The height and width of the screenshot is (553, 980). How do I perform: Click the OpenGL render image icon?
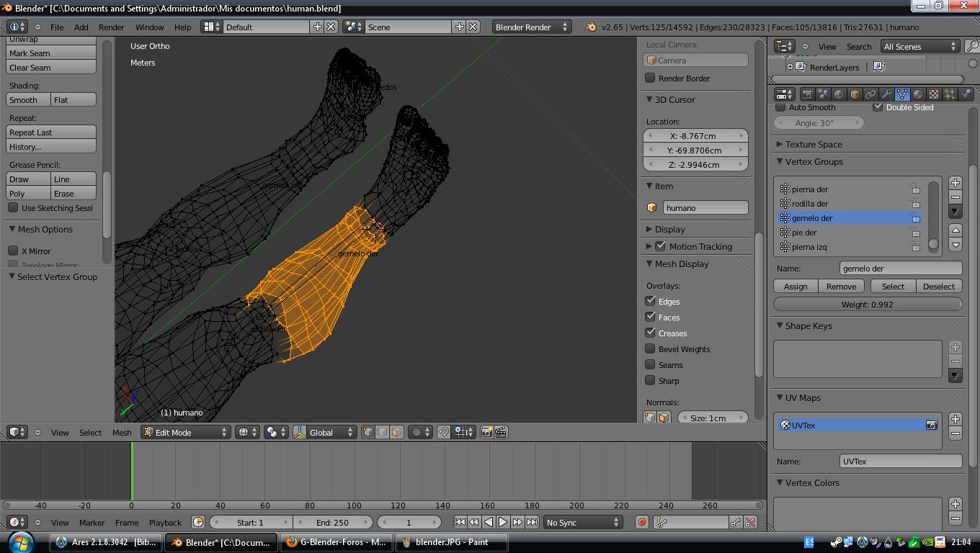pyautogui.click(x=486, y=432)
